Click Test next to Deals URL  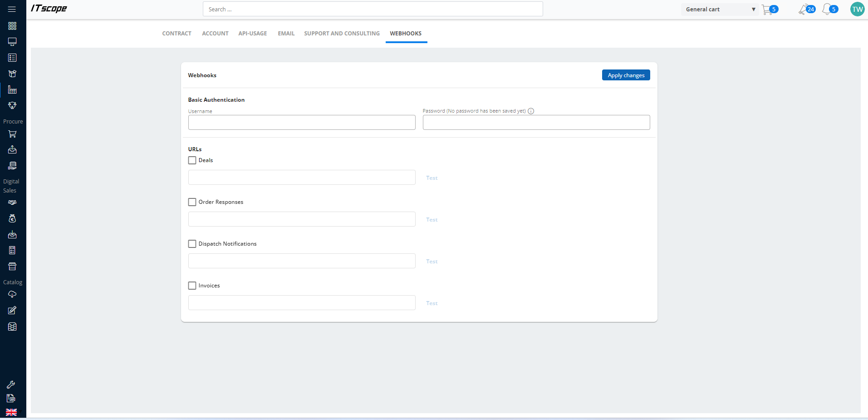point(432,178)
